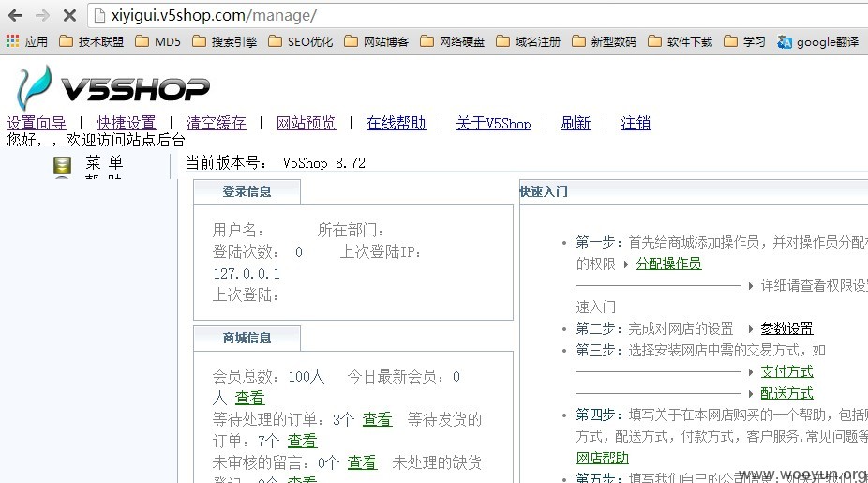Open the 在线帮助 link
This screenshot has width=868, height=483.
coord(396,123)
